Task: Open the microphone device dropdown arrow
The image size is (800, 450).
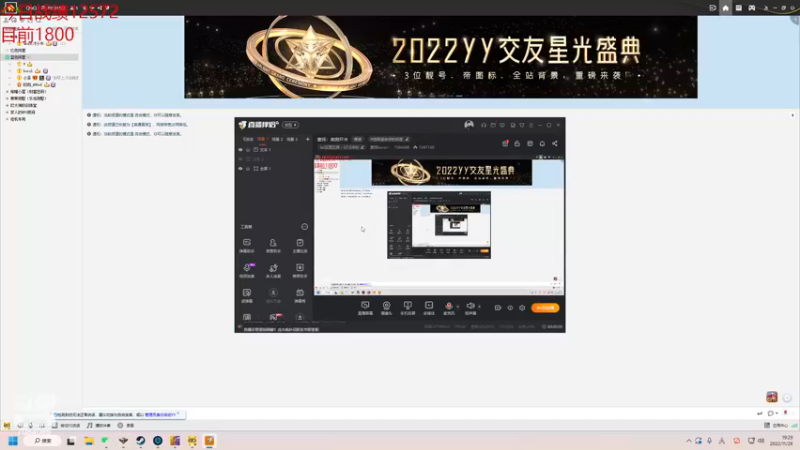Action: click(458, 307)
